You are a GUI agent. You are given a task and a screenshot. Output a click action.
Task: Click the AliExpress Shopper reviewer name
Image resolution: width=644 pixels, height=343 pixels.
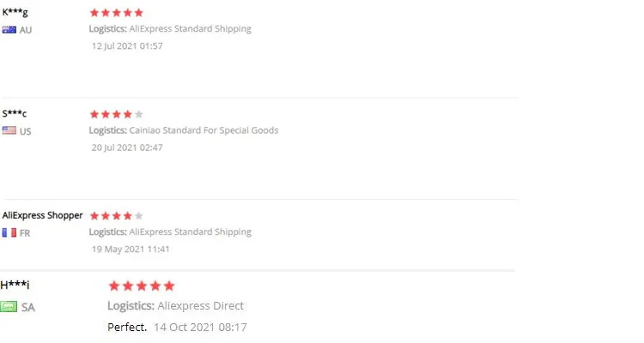pos(43,215)
